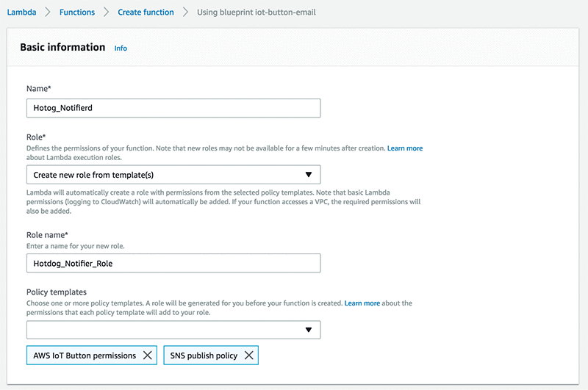The height and width of the screenshot is (390, 588).
Task: Click the 'Using blueprint iot-button-email' breadcrumb text
Action: click(257, 12)
